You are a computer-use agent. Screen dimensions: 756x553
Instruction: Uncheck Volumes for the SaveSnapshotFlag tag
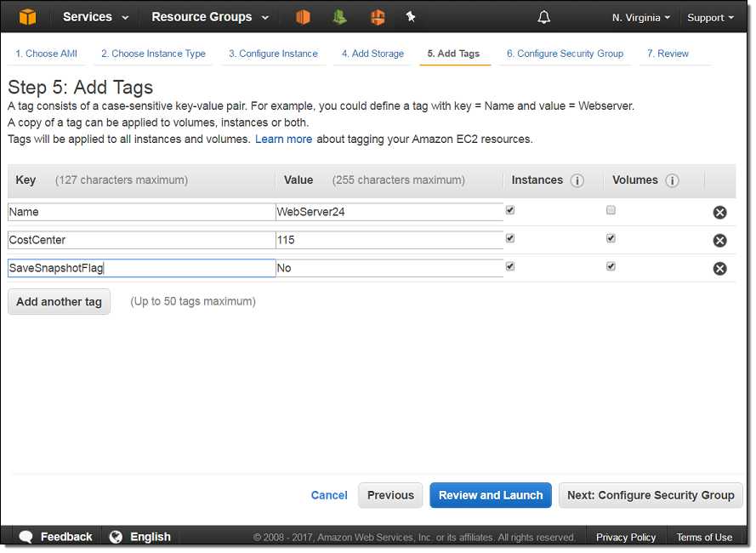pyautogui.click(x=611, y=266)
